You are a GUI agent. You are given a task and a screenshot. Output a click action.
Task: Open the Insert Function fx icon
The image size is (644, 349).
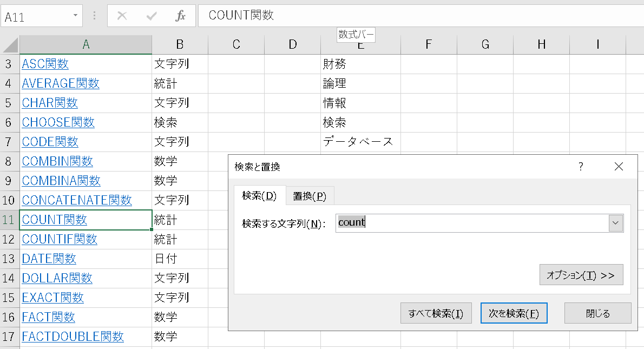(181, 16)
